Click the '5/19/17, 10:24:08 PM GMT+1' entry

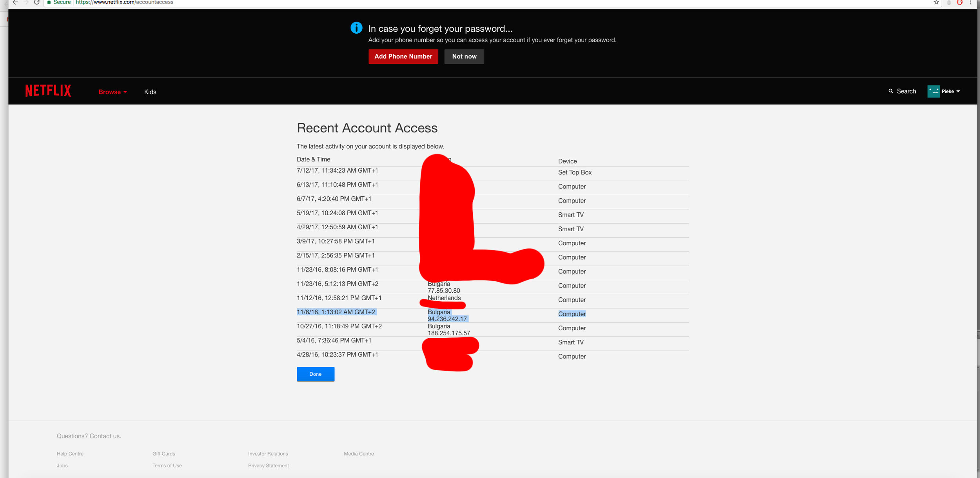coord(338,213)
